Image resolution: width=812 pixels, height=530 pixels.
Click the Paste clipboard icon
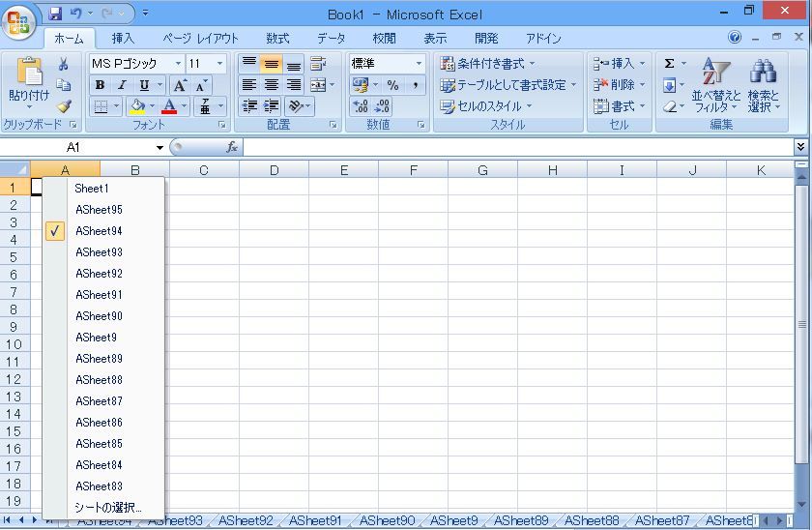pos(29,71)
